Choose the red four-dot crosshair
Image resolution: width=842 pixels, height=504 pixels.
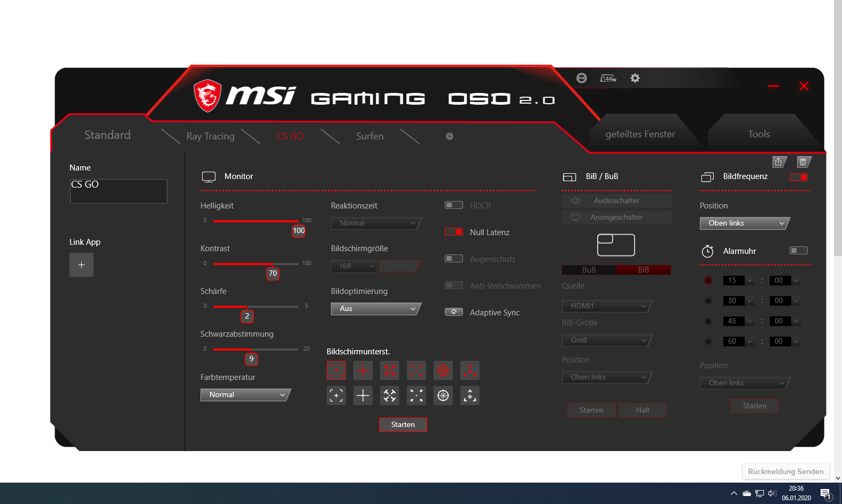coord(416,370)
